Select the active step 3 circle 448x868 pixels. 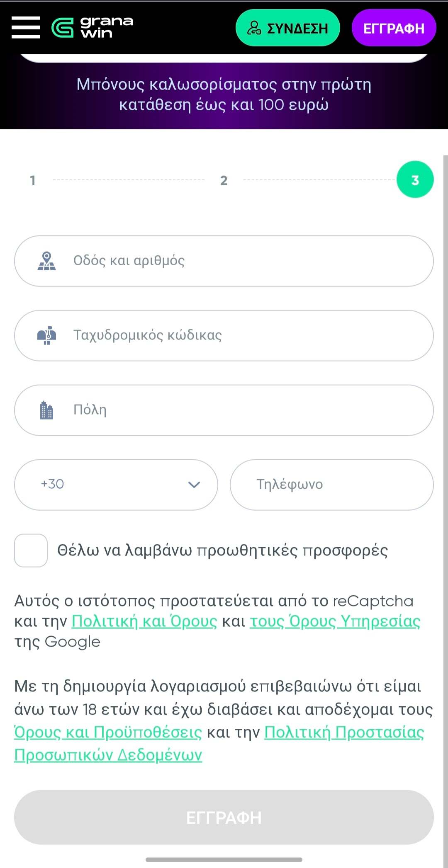point(415,179)
